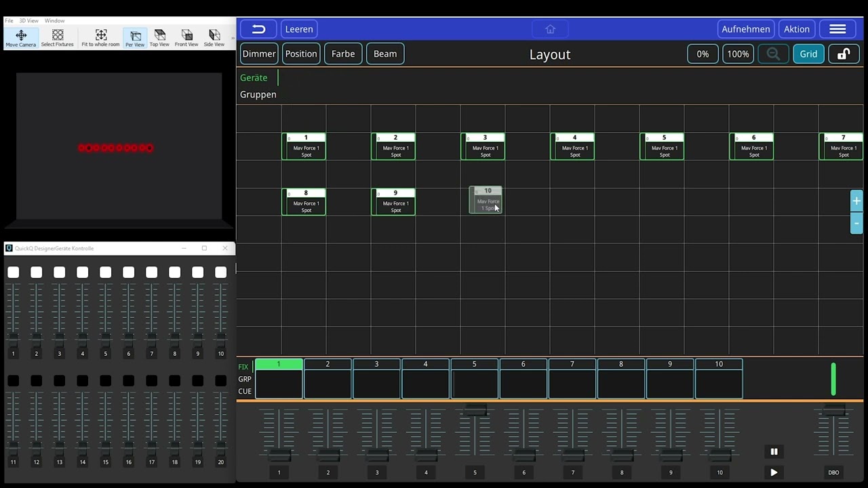Click flash button 10 below main faders
This screenshot has height=488, width=868.
[x=719, y=472]
